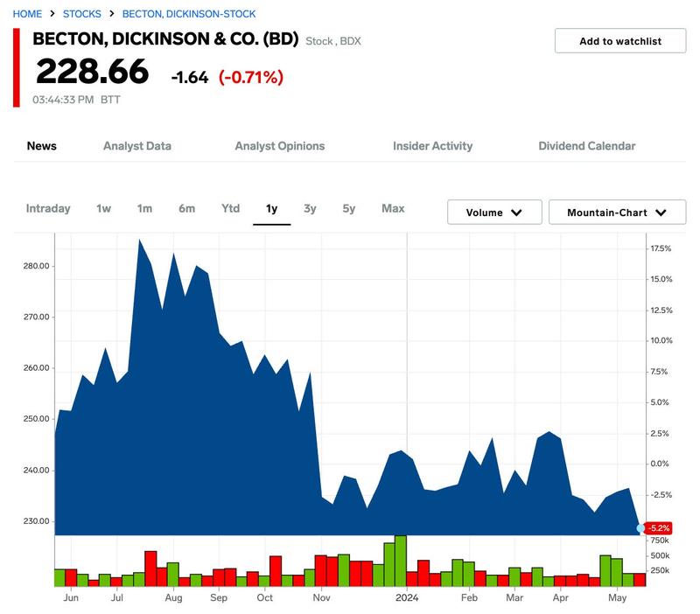Select the Intraday chart range
The image size is (700, 614).
[48, 208]
